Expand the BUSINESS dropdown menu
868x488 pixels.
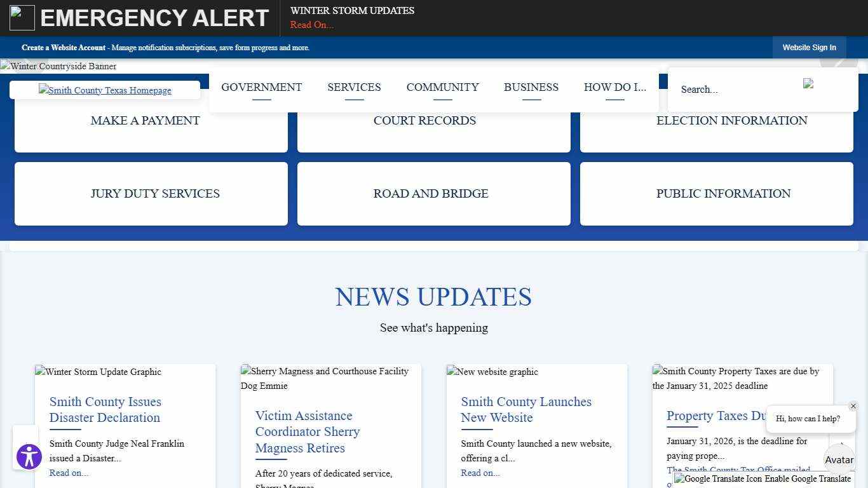[x=531, y=87]
